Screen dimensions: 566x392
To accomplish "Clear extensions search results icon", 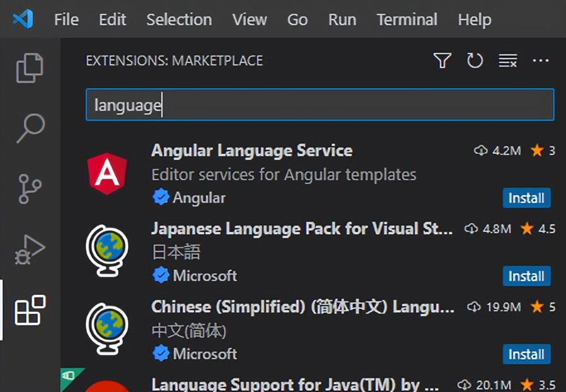I will point(507,61).
